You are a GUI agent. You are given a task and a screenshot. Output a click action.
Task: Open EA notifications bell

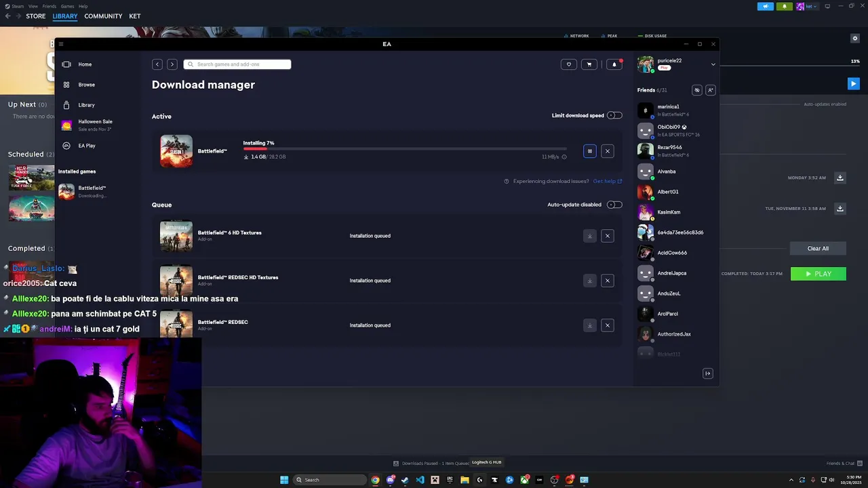coord(614,64)
